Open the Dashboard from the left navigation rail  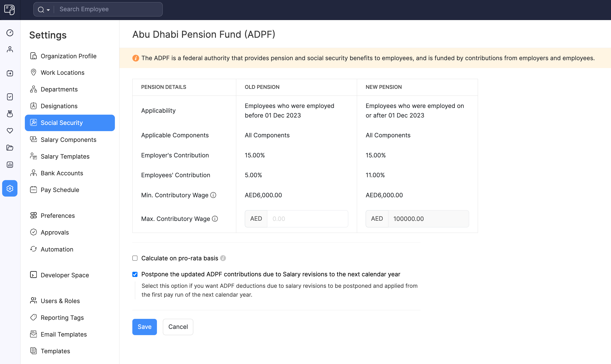tap(10, 33)
